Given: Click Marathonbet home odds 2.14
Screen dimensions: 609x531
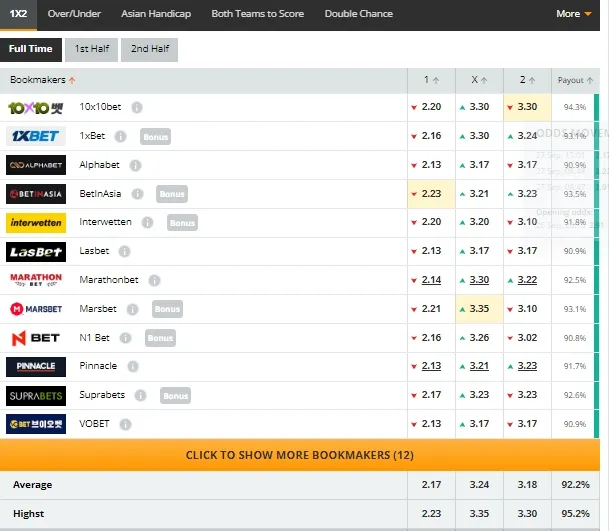Looking at the screenshot, I should (x=431, y=280).
